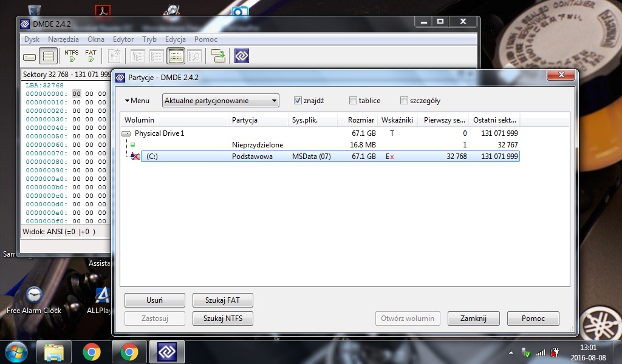Image resolution: width=622 pixels, height=364 pixels.
Task: Open File Explorer from the taskbar
Action: (x=54, y=352)
